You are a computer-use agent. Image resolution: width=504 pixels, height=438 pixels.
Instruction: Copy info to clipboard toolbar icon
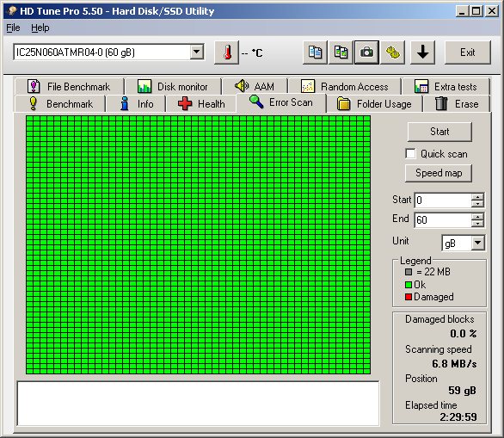315,52
